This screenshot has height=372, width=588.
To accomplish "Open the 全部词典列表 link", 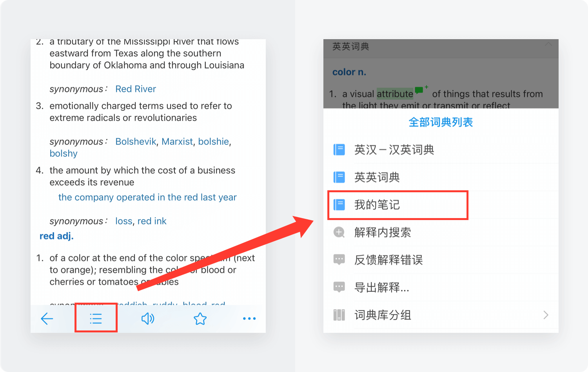I will point(441,122).
